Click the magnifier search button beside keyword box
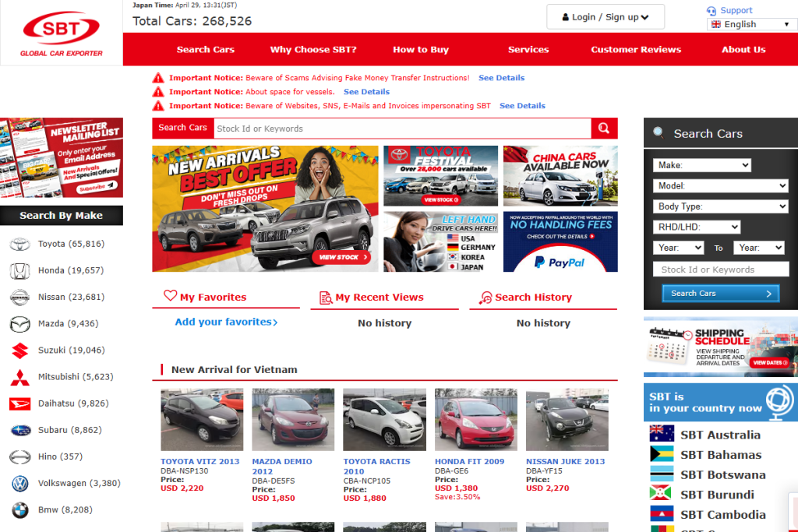The image size is (798, 532). (604, 129)
